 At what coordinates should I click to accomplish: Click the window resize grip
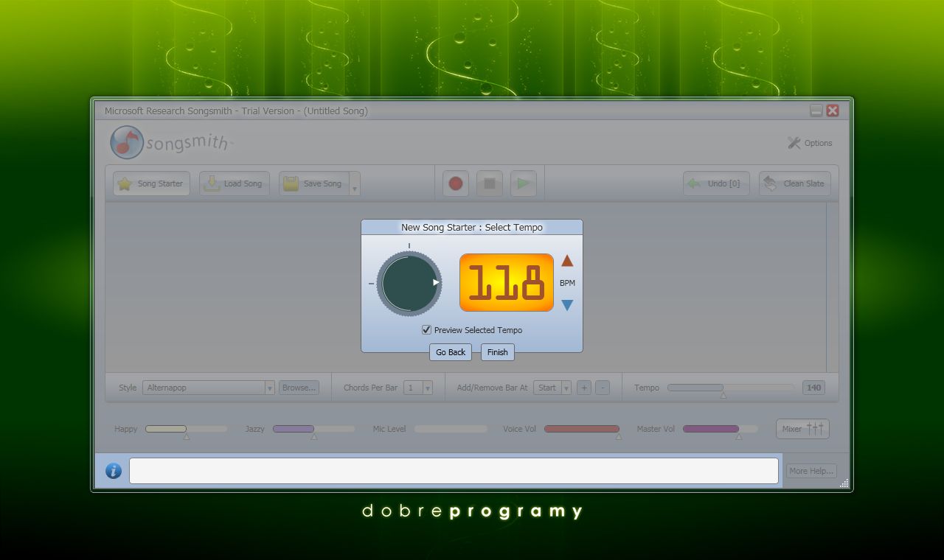(844, 483)
